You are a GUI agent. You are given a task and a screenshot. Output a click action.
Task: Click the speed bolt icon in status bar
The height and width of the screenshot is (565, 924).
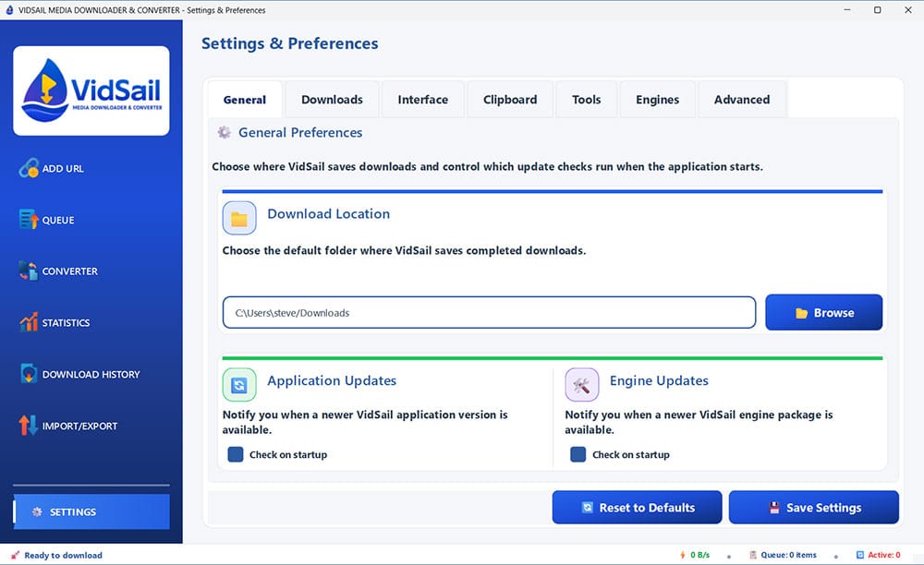click(683, 555)
